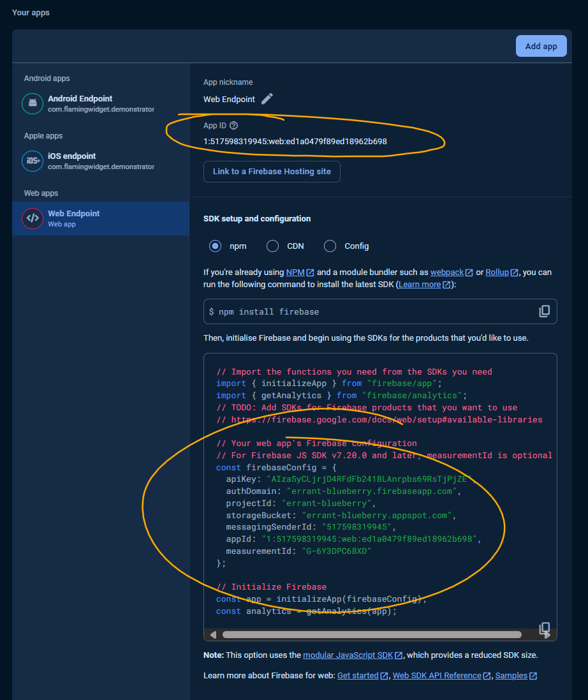Image resolution: width=588 pixels, height=700 pixels.
Task: Open the modular JavaScript SDK link
Action: coord(348,655)
